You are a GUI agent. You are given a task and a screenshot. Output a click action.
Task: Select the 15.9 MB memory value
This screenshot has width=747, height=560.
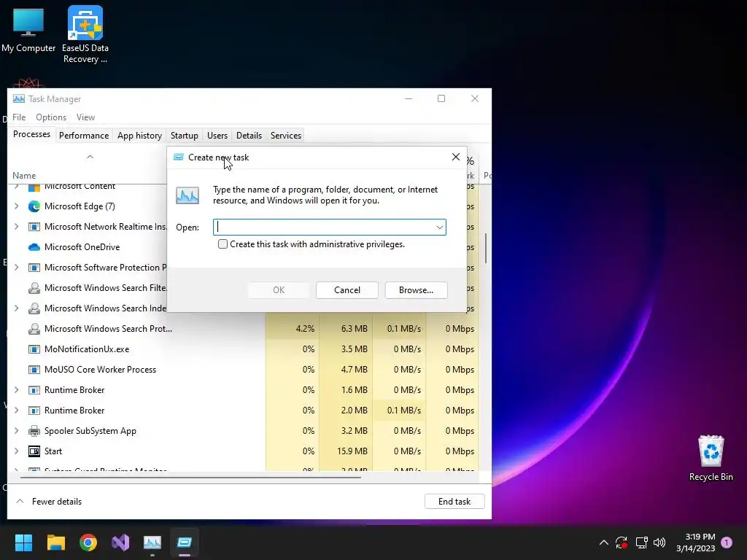coord(352,451)
